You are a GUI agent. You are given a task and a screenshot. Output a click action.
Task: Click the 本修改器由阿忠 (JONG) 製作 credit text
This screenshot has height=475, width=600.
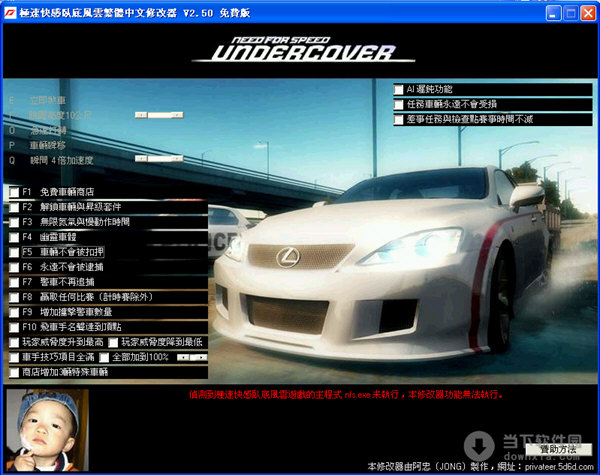click(428, 467)
